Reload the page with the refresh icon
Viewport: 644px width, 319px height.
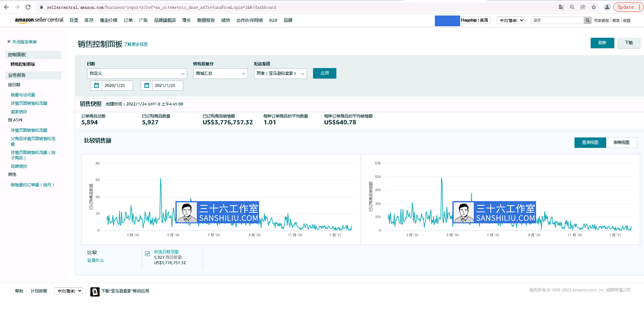click(28, 7)
